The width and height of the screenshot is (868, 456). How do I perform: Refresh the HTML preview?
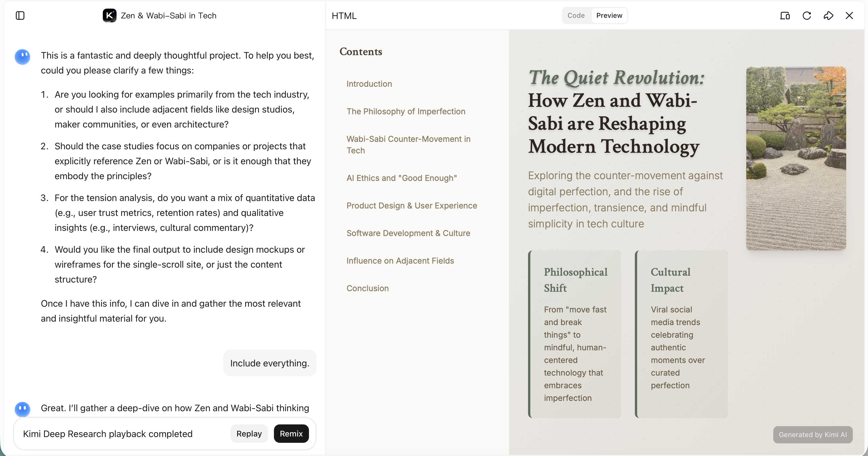(807, 16)
